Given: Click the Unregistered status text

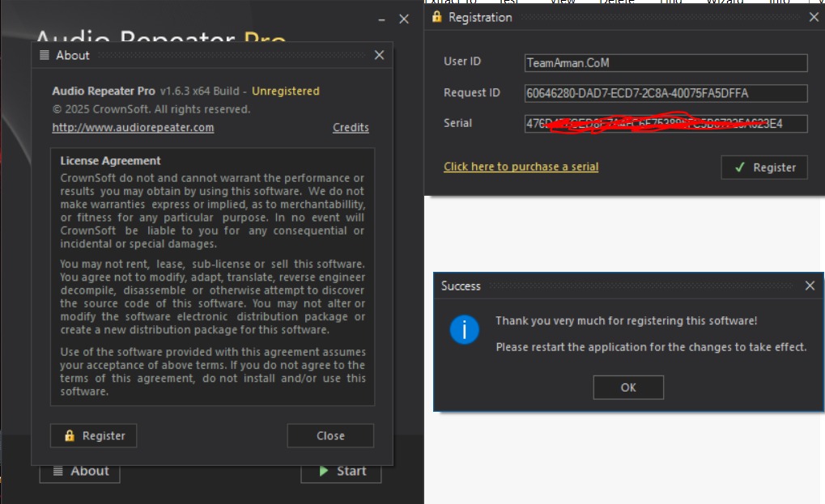Looking at the screenshot, I should click(x=285, y=91).
